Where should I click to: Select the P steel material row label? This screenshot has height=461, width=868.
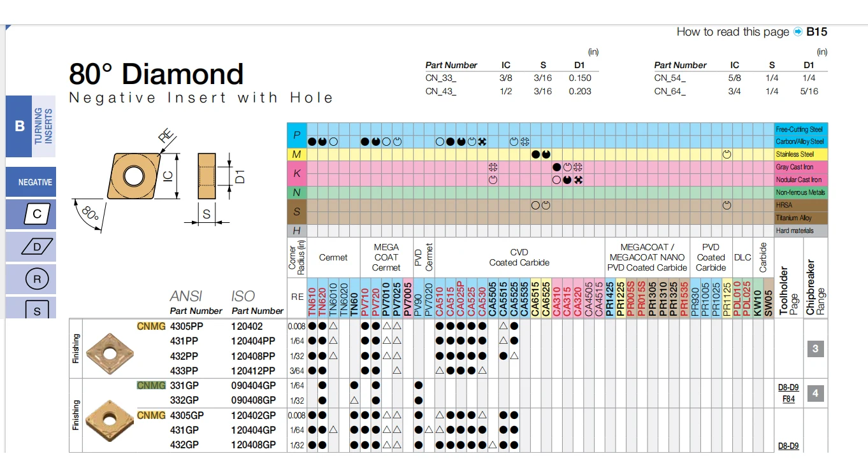tap(297, 135)
